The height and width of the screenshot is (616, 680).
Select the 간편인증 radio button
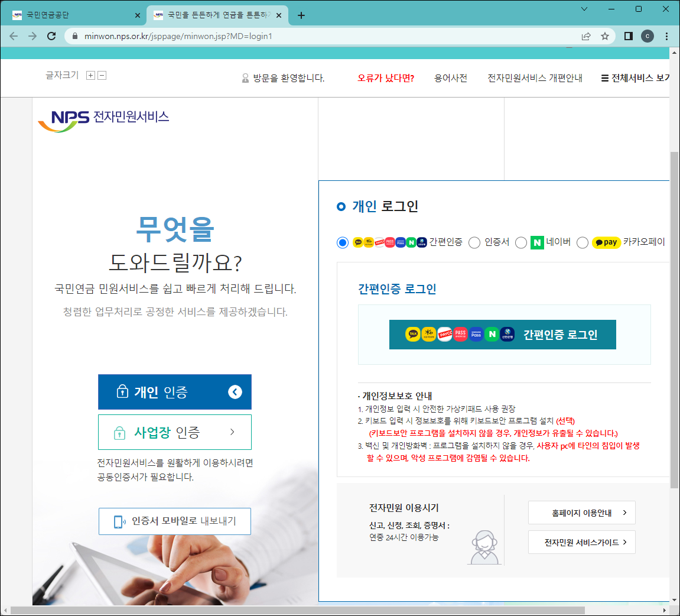[342, 242]
